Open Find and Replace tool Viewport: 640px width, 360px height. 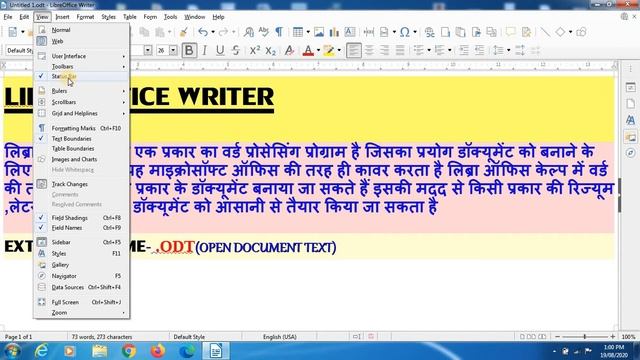click(249, 32)
